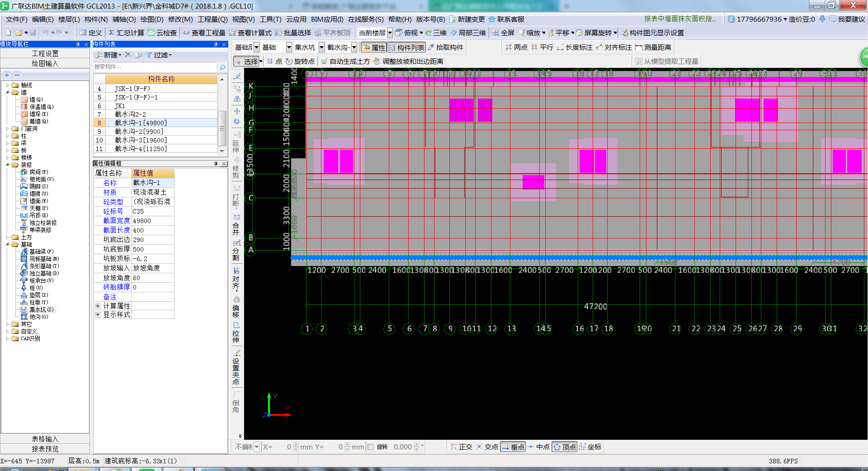868x471 pixels.
Task: Toggle 垂点 perpendicular snap
Action: coord(513,447)
